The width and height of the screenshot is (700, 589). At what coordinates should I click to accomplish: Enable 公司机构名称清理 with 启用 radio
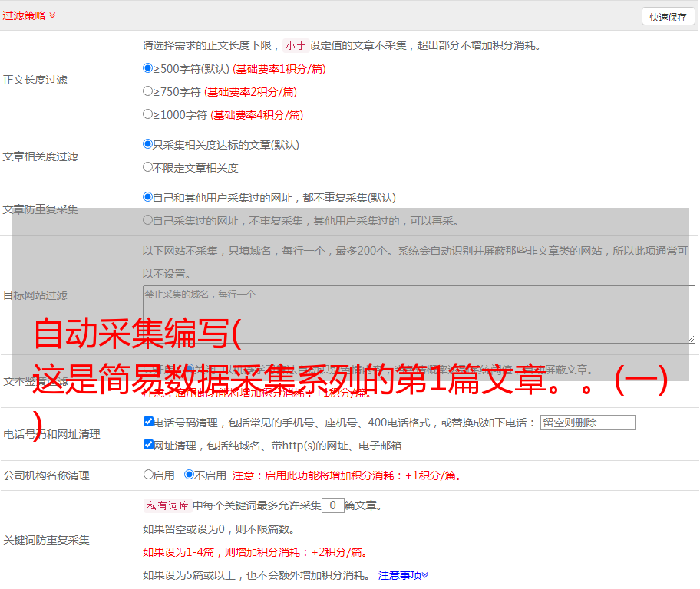[149, 475]
